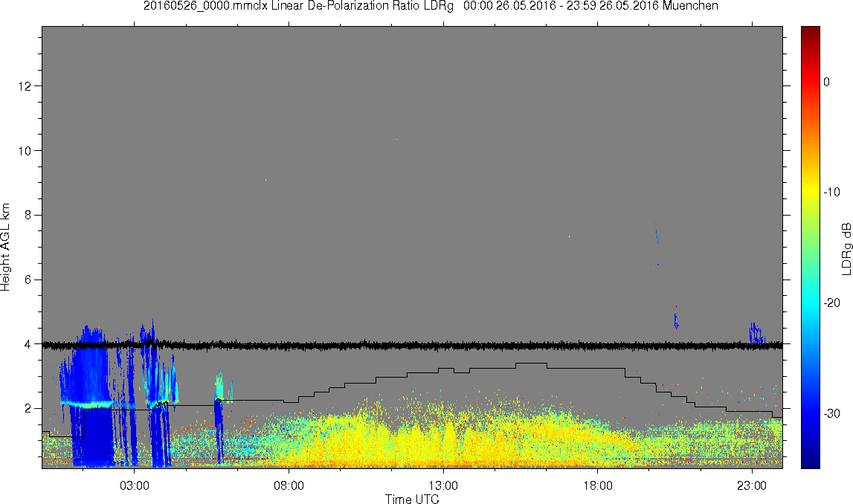Click the height tick label 12
The width and height of the screenshot is (853, 504).
[x=25, y=86]
